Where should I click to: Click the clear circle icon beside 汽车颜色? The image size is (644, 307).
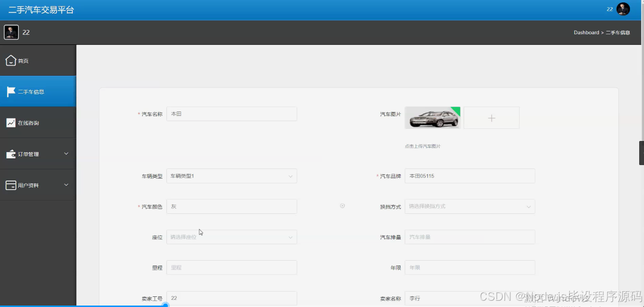pyautogui.click(x=343, y=206)
